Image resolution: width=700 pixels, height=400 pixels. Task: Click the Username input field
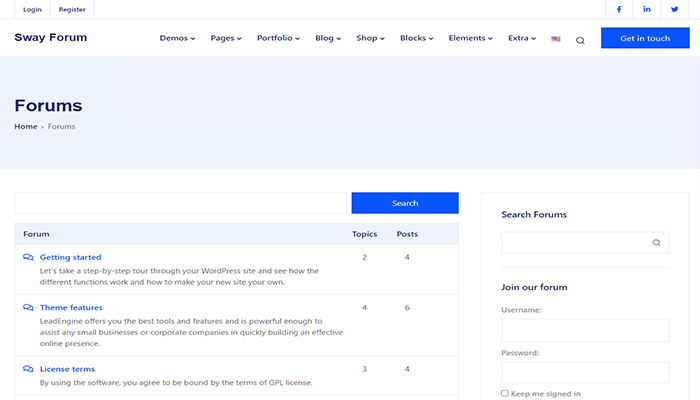tap(585, 331)
